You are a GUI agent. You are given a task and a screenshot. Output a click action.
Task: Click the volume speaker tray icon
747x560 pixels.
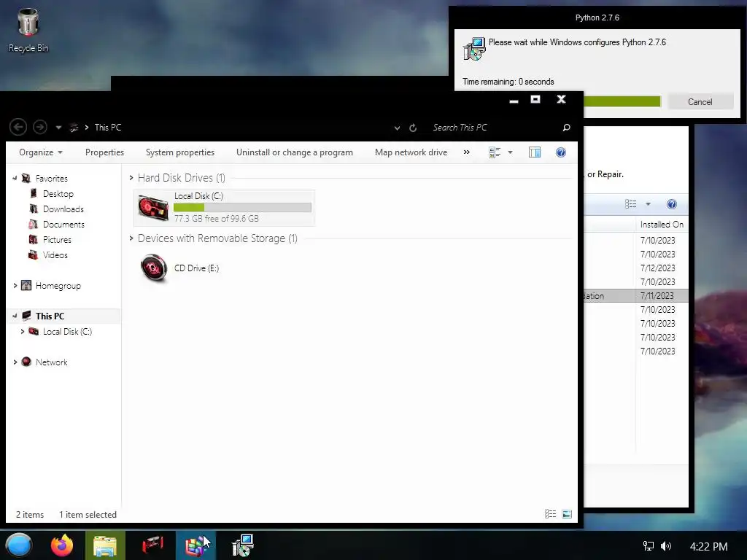pos(665,546)
